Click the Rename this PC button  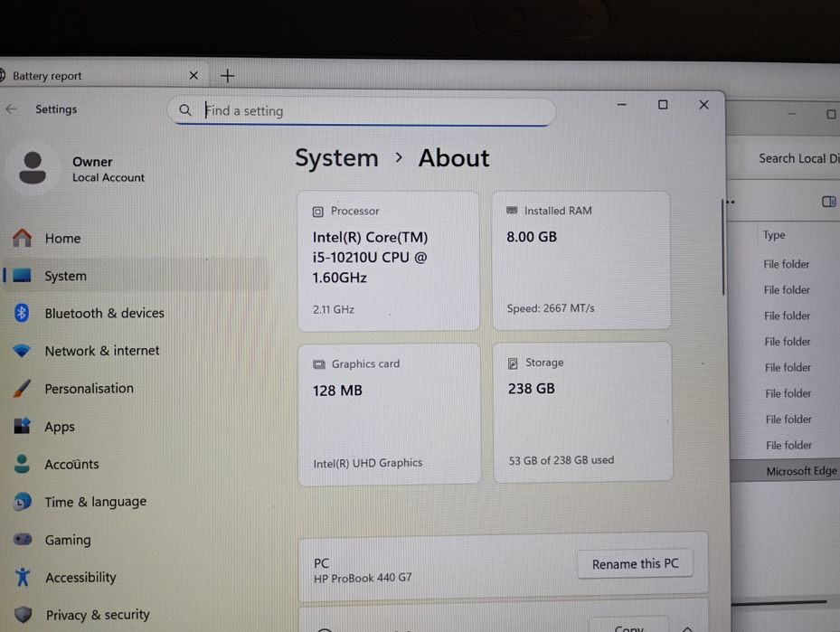pos(635,563)
